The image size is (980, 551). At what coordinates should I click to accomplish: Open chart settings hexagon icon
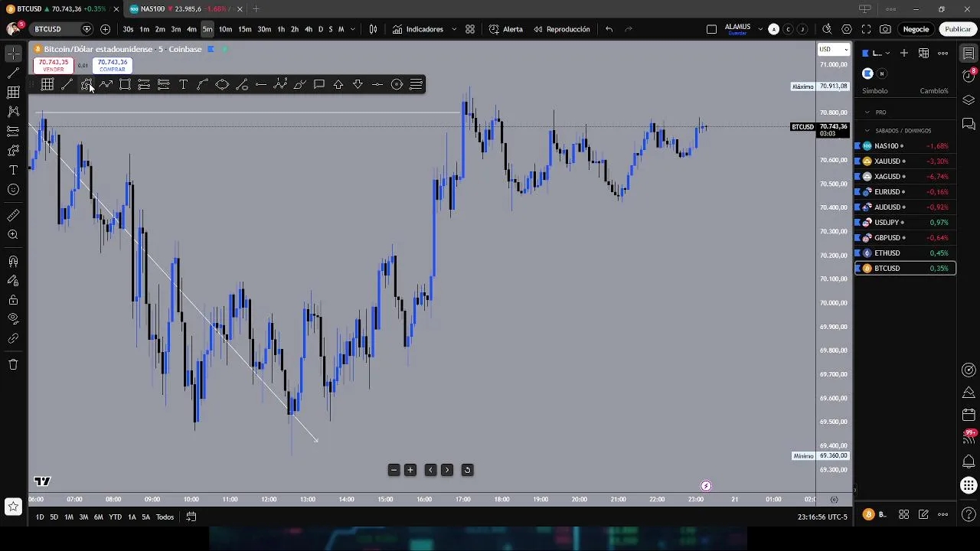[x=846, y=29]
